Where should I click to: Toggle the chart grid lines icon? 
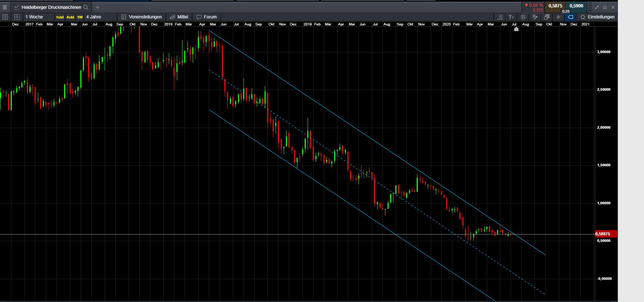[x=523, y=17]
